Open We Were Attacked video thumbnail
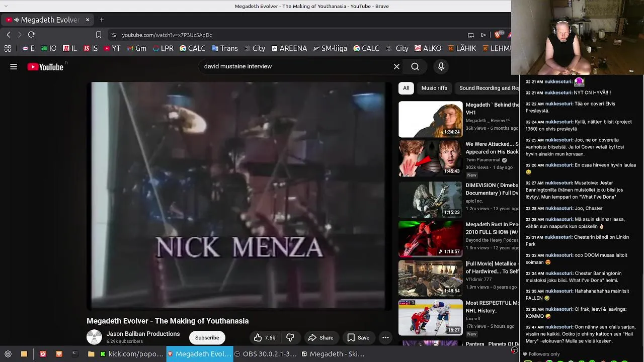The image size is (644, 362). click(x=430, y=158)
